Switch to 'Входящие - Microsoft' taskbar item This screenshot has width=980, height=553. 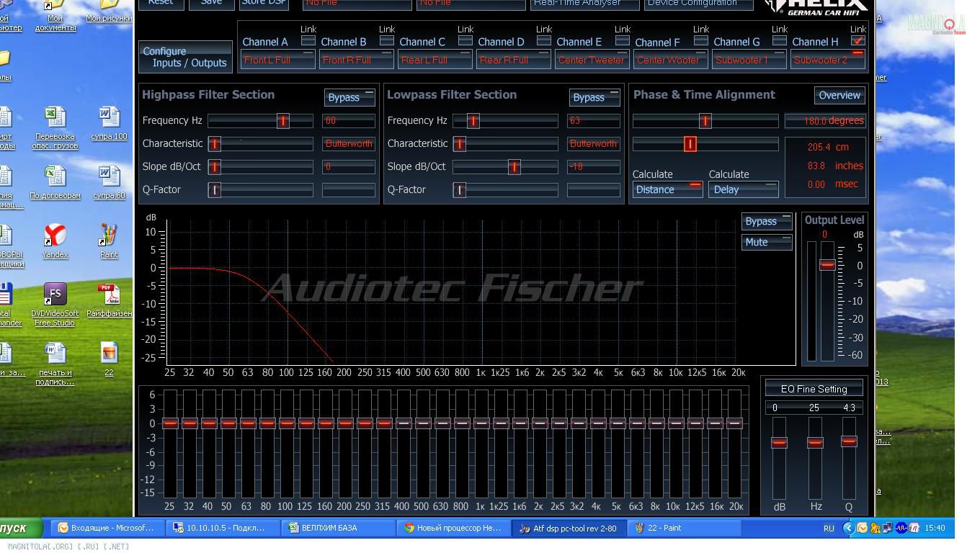tap(106, 528)
